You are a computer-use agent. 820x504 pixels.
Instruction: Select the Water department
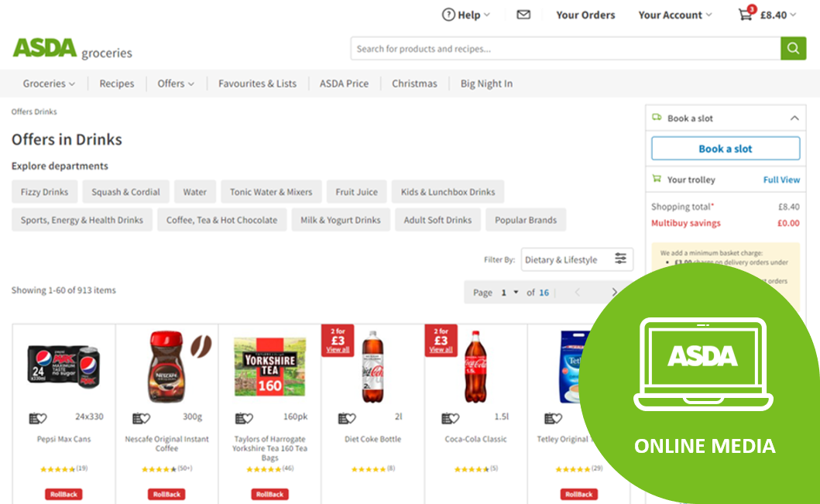coord(194,192)
